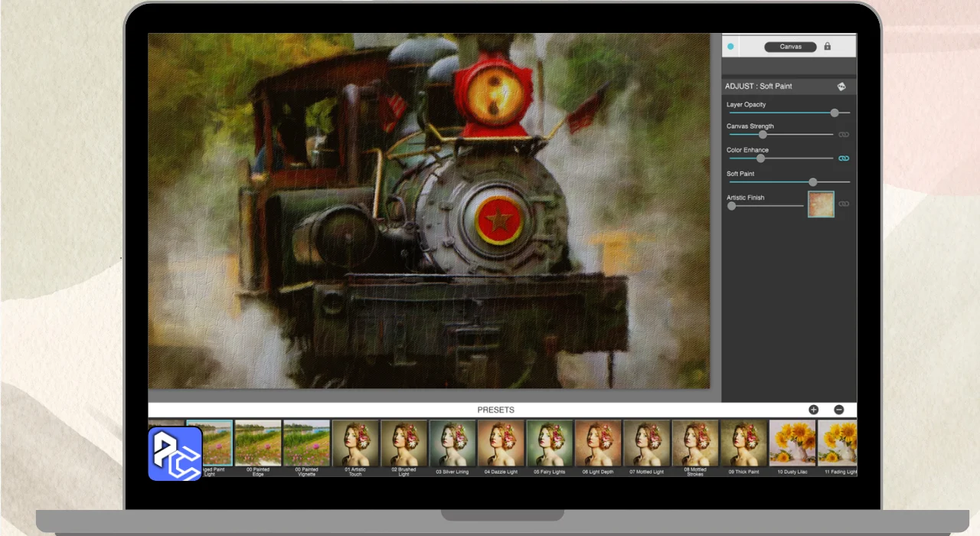Select the 02 Brushed Light preset
The width and height of the screenshot is (980, 536).
coord(404,448)
